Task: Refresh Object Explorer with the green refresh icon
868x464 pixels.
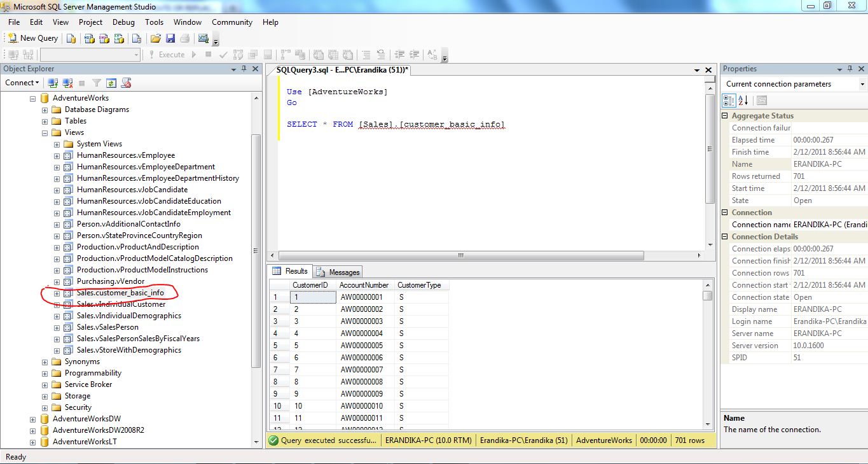Action: click(111, 83)
